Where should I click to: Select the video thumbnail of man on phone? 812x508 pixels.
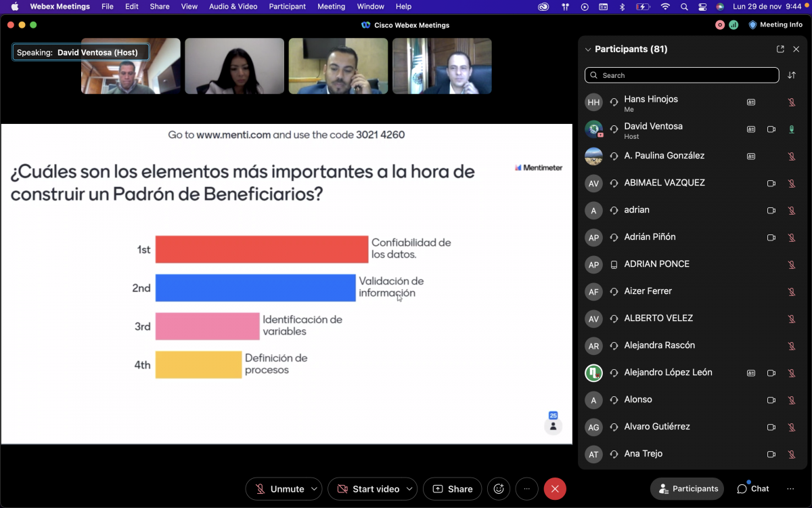tap(338, 66)
